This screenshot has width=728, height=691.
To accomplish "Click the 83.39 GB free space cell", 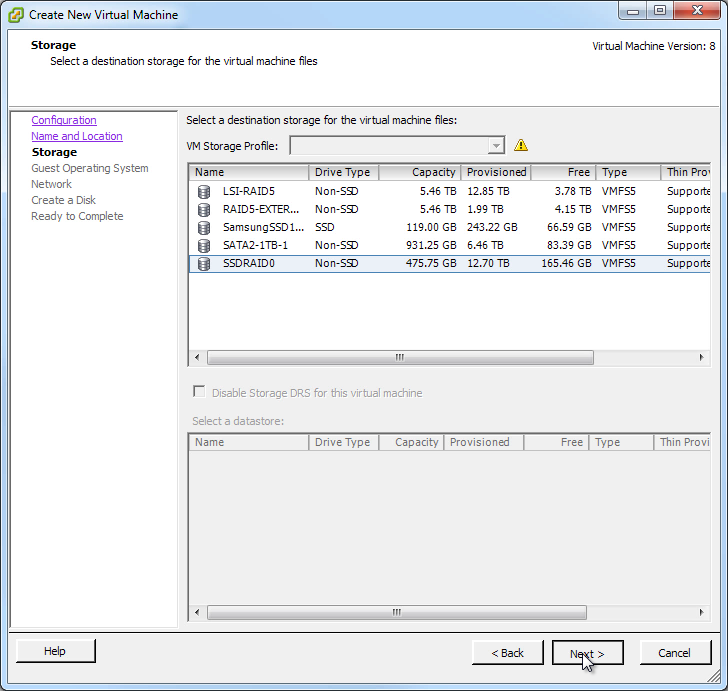I will pos(570,245).
